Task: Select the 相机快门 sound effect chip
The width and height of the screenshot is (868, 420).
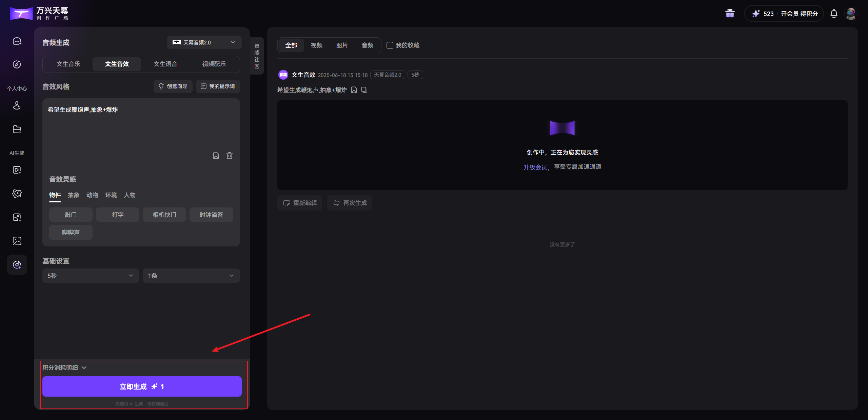Action: tap(164, 215)
